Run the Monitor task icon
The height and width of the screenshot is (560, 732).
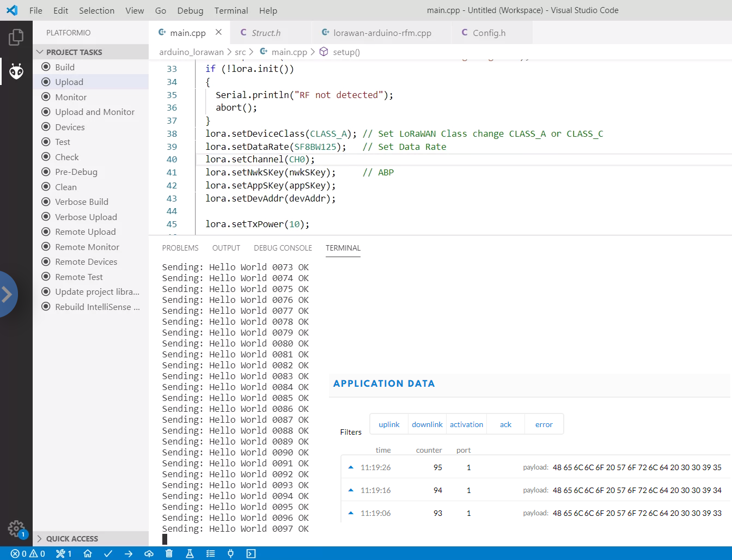click(x=46, y=97)
